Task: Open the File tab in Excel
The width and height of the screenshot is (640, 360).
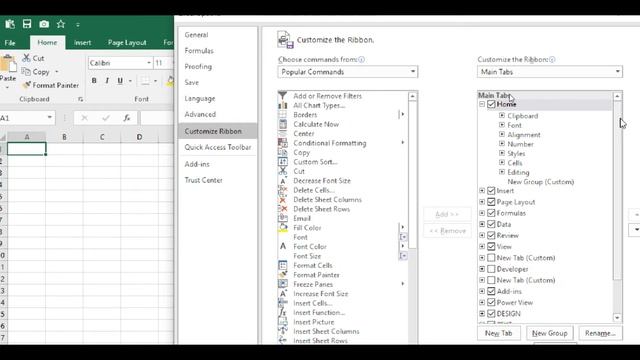Action: [x=10, y=42]
